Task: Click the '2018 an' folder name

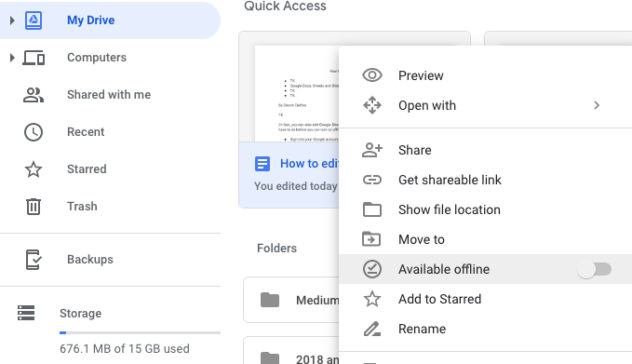Action: pyautogui.click(x=317, y=358)
